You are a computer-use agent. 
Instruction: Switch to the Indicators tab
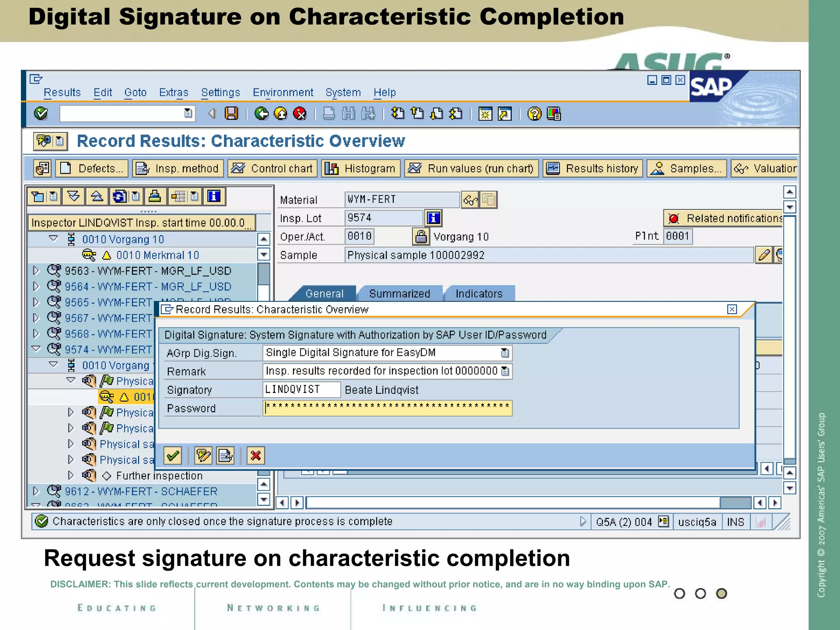[x=479, y=294]
